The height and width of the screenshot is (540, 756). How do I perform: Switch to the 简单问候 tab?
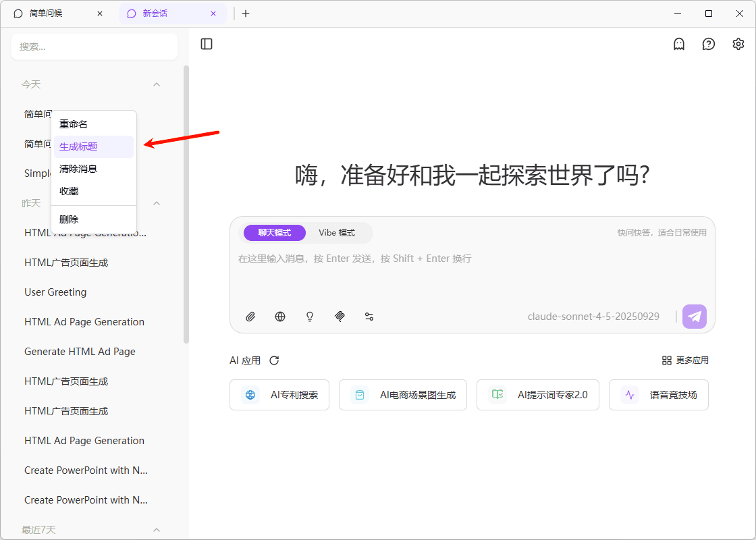point(58,13)
